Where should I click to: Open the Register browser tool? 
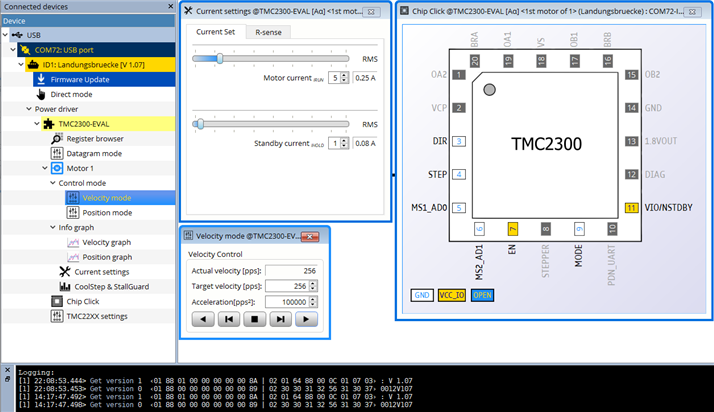[x=95, y=139]
